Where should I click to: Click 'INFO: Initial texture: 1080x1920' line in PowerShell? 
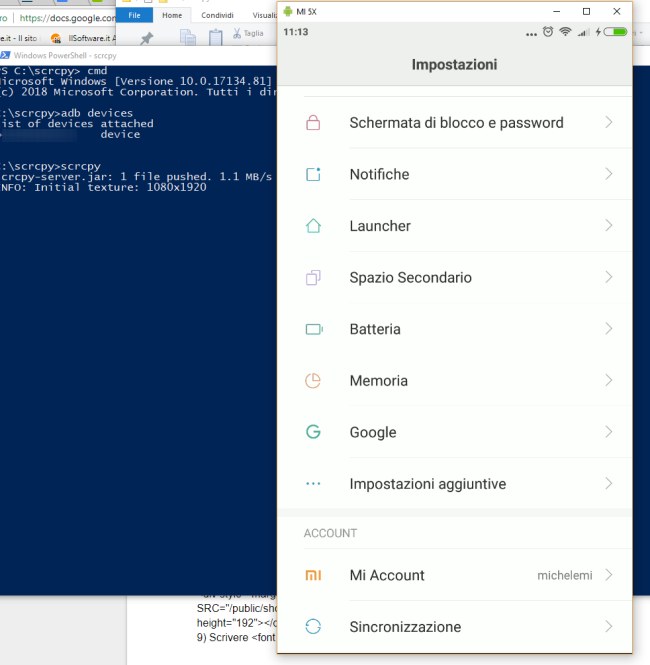(x=103, y=187)
